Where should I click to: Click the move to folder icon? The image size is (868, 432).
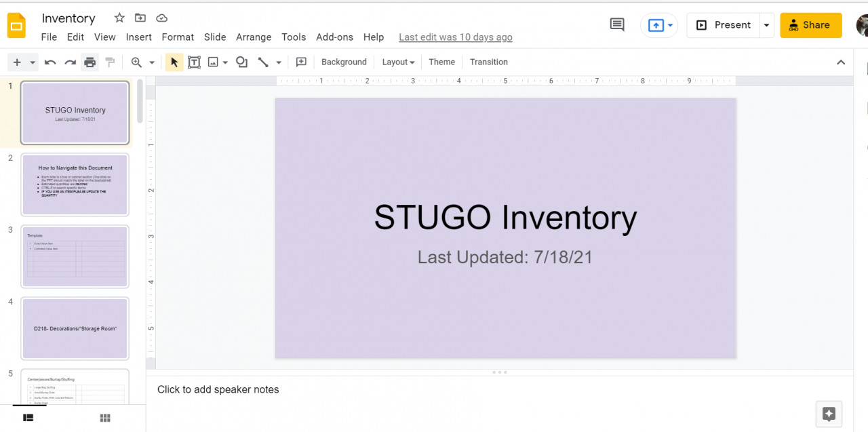(140, 18)
